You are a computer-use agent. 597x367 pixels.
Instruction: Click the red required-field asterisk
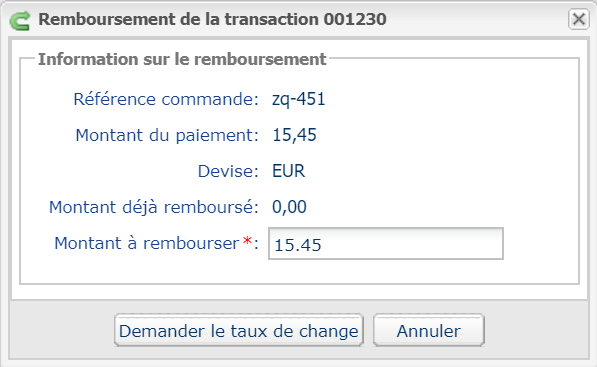(247, 240)
